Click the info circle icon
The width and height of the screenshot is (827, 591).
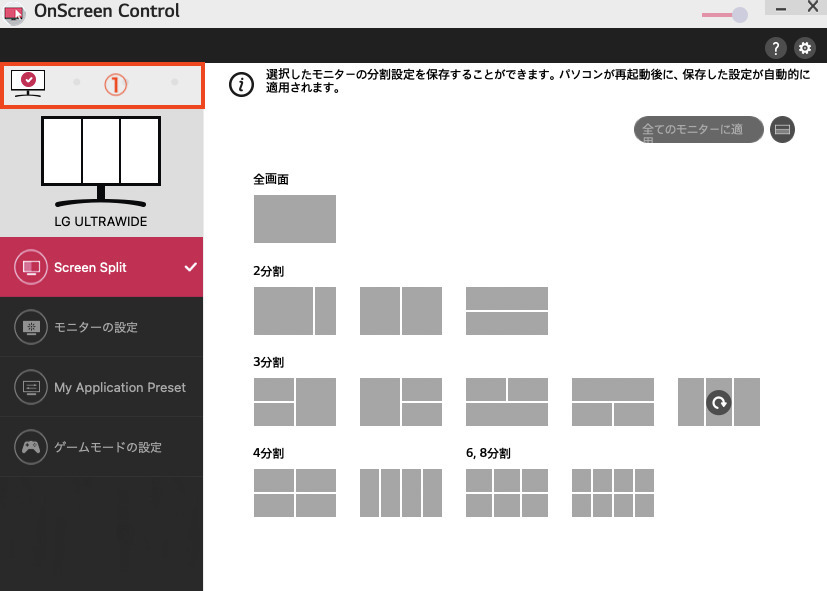(x=240, y=85)
